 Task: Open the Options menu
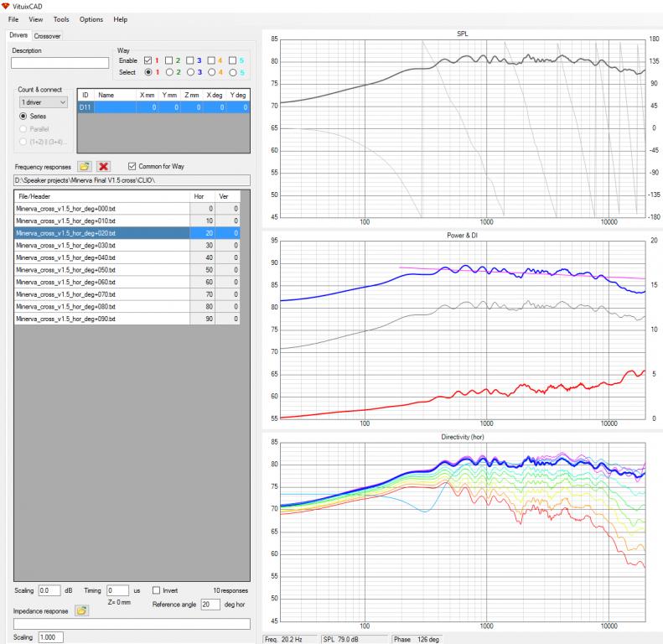(x=91, y=19)
